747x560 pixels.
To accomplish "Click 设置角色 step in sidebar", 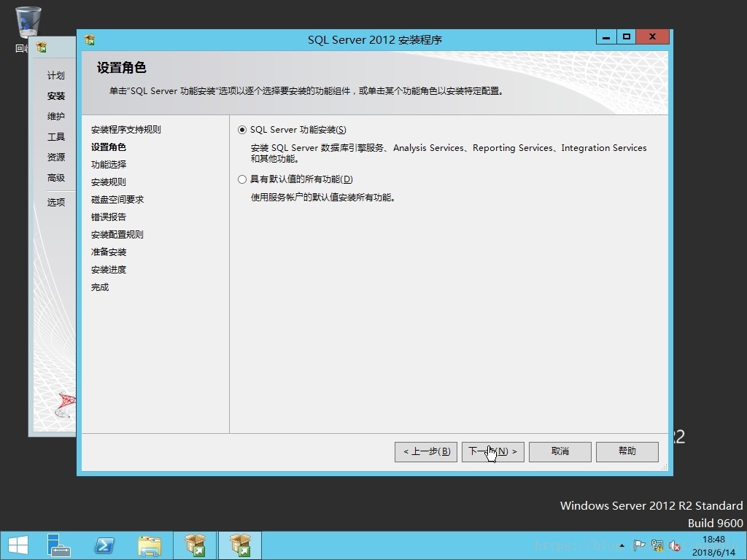I will pyautogui.click(x=109, y=147).
